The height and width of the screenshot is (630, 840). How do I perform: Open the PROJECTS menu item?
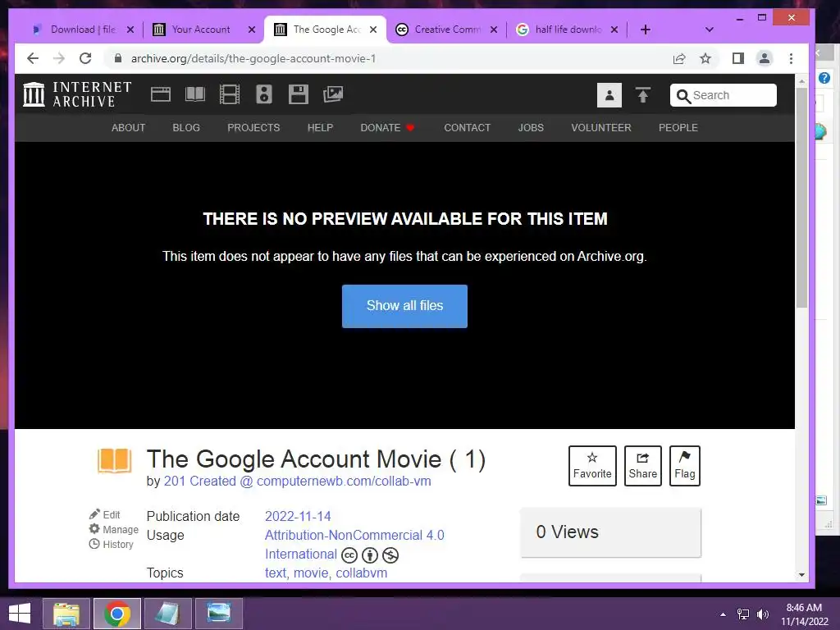[x=253, y=127]
